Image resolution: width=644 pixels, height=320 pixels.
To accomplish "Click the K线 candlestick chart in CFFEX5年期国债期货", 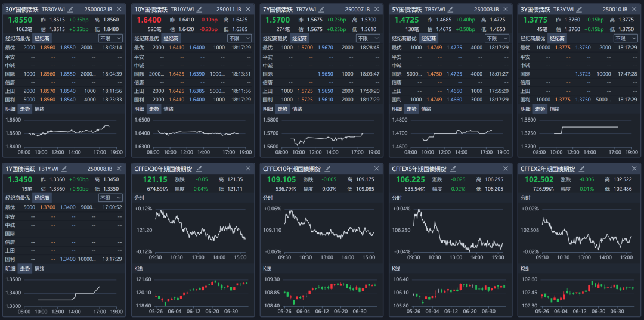I will (450, 294).
